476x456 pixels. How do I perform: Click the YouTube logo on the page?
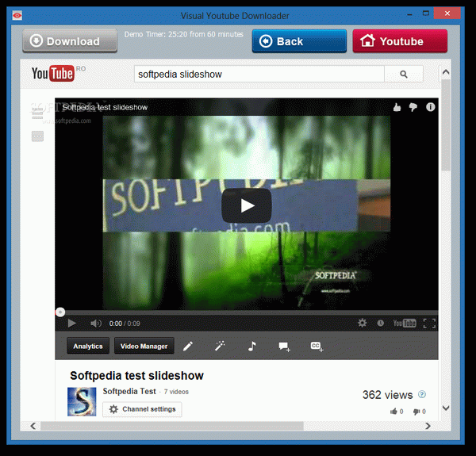tap(53, 74)
